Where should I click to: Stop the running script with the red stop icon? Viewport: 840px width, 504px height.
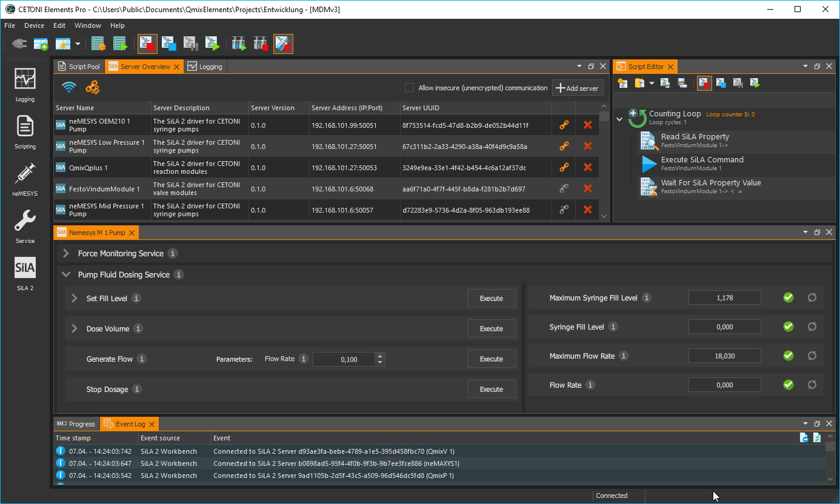click(x=147, y=44)
